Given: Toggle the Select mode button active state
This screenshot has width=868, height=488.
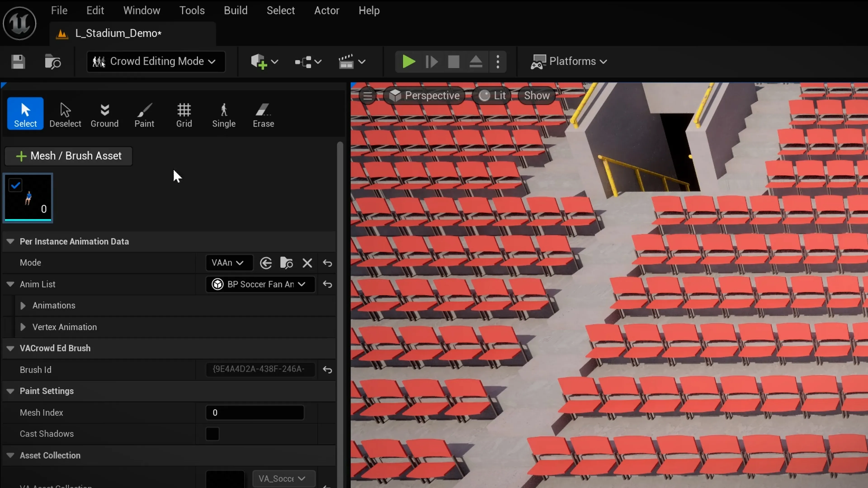Looking at the screenshot, I should click(25, 113).
